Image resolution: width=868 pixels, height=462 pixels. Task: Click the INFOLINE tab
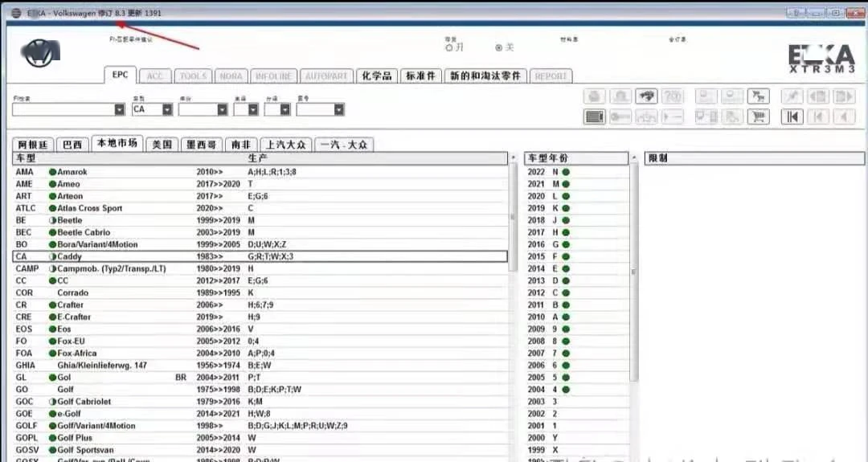[273, 76]
